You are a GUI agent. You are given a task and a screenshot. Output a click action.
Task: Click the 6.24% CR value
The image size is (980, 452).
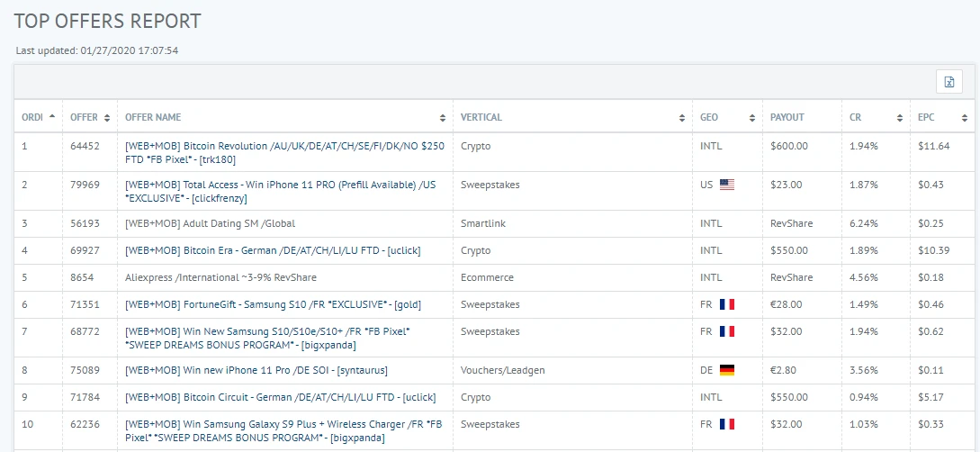[864, 223]
